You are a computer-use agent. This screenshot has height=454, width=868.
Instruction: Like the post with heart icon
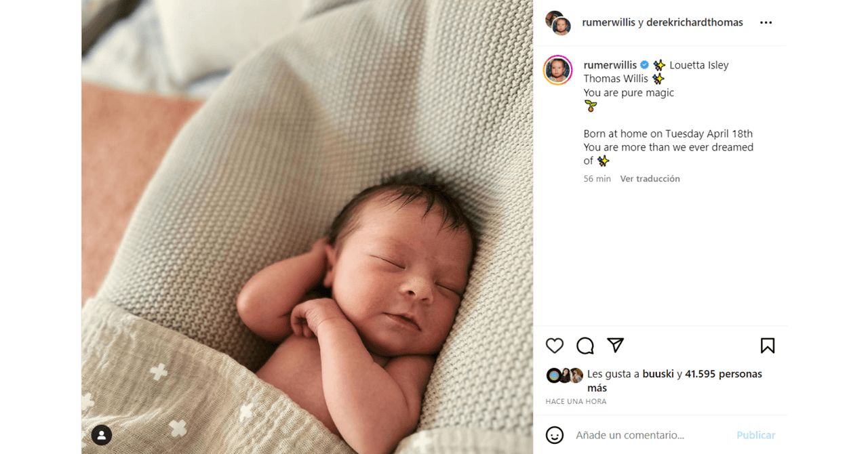(x=555, y=346)
